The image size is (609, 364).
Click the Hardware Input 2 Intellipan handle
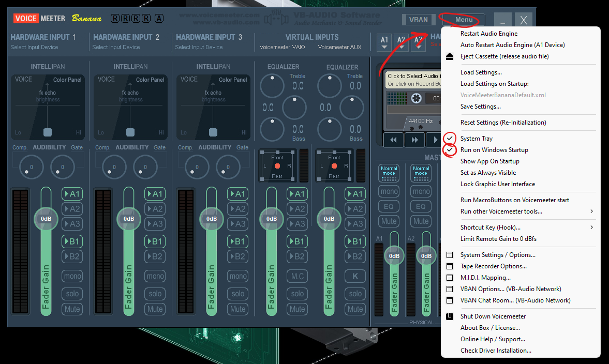click(130, 132)
